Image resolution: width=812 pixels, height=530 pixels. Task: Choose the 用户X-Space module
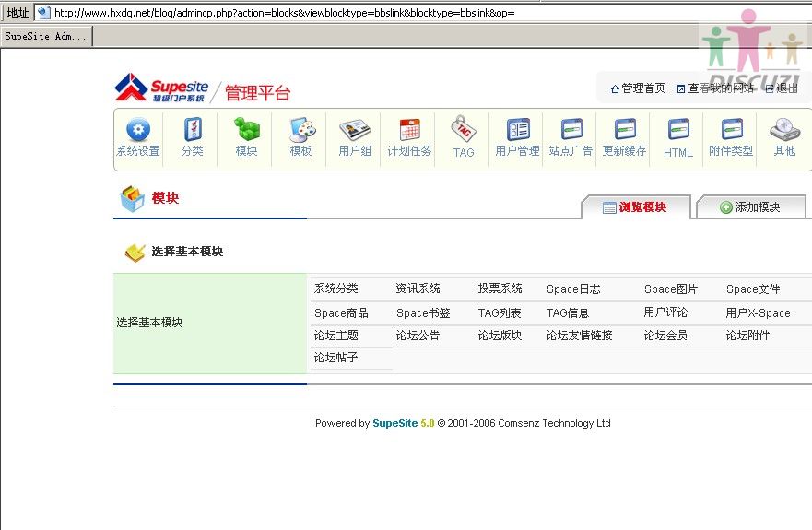pyautogui.click(x=759, y=312)
